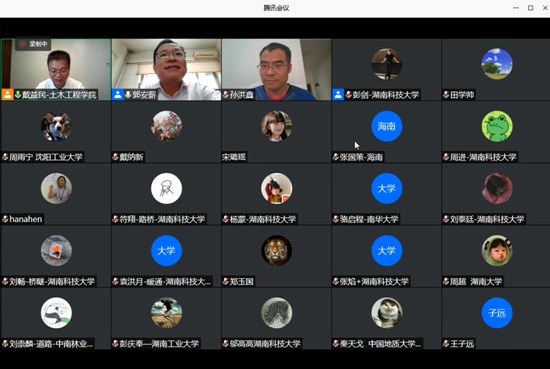
Task: Select 符翔-路桥 sketch avatar
Action: pyautogui.click(x=166, y=188)
